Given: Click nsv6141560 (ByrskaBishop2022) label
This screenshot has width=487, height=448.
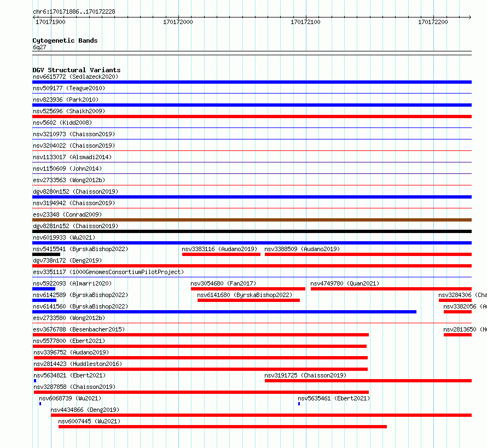Looking at the screenshot, I should 80,306.
